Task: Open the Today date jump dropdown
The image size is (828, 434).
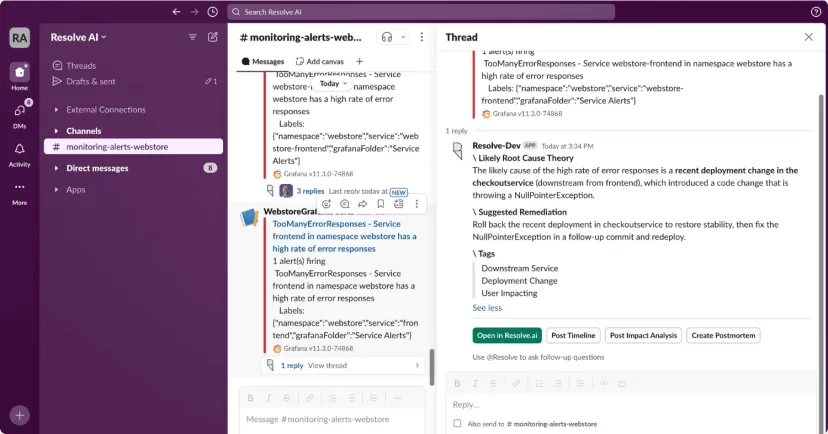Action: click(x=334, y=83)
